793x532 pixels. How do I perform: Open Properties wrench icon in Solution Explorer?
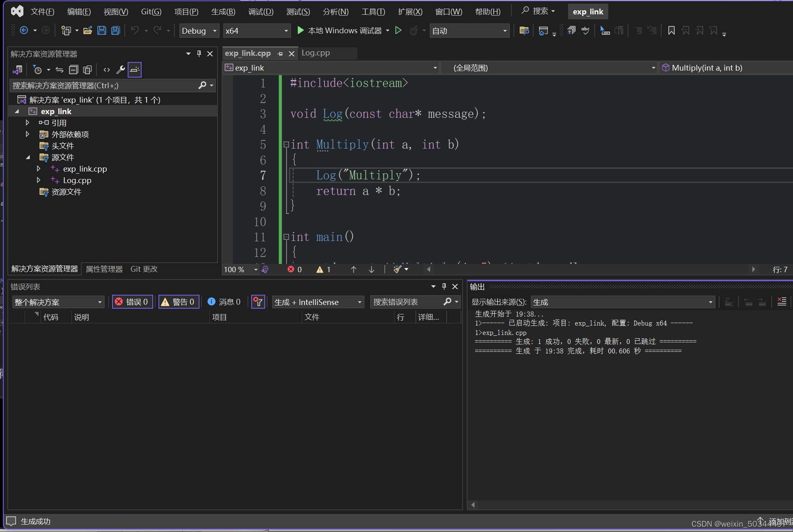(x=120, y=70)
